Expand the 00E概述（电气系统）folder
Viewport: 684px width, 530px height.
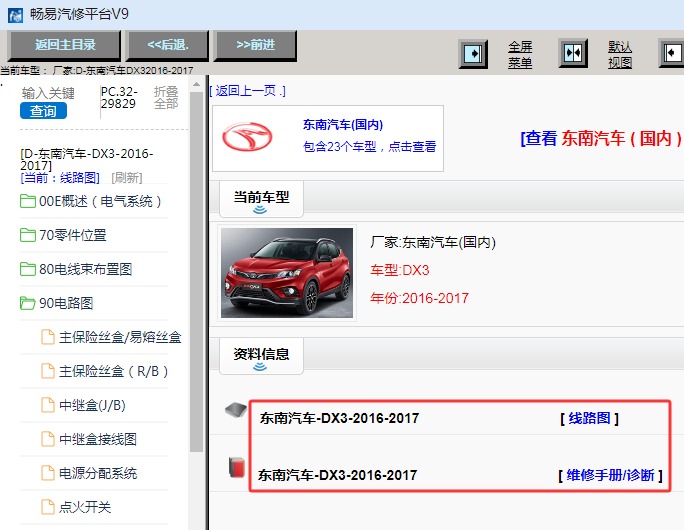100,202
